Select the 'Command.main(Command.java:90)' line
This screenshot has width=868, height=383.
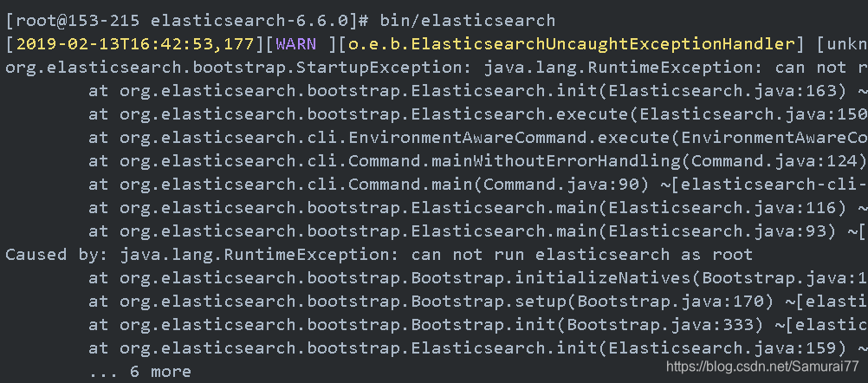click(x=477, y=185)
